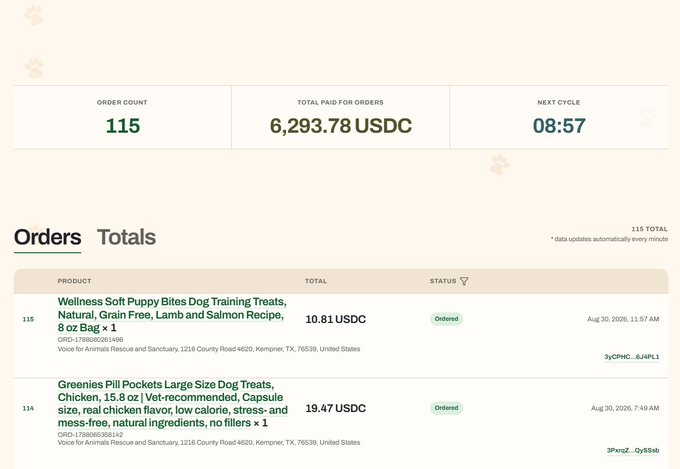The image size is (680, 469).
Task: Click the Aug 30, 2026, 7:49 AM timestamp
Action: click(625, 408)
